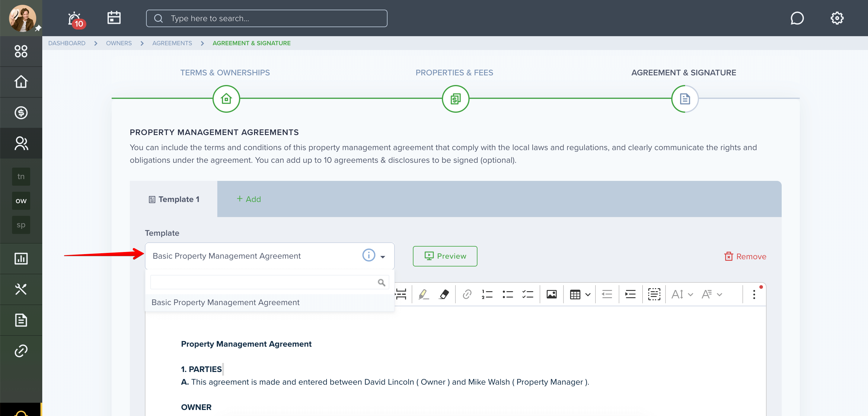Show more editor toolbar items
The height and width of the screenshot is (416, 868).
click(x=754, y=294)
